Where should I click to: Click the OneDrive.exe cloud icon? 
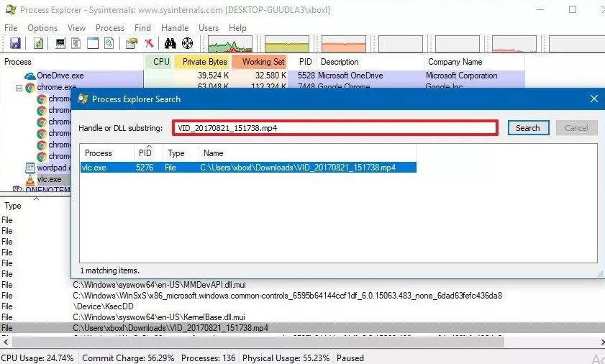pyautogui.click(x=29, y=76)
